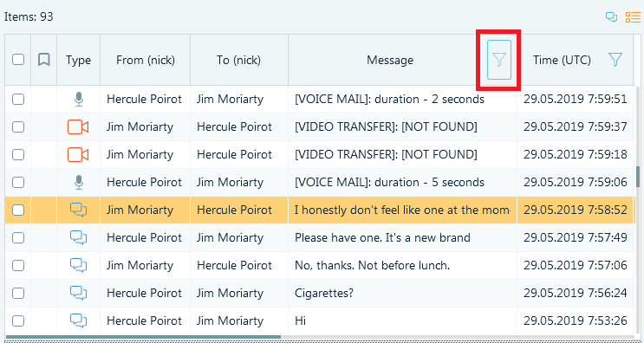Open the Time (UTC) column filter funnel
Viewport: 644px width, 343px height.
[615, 60]
